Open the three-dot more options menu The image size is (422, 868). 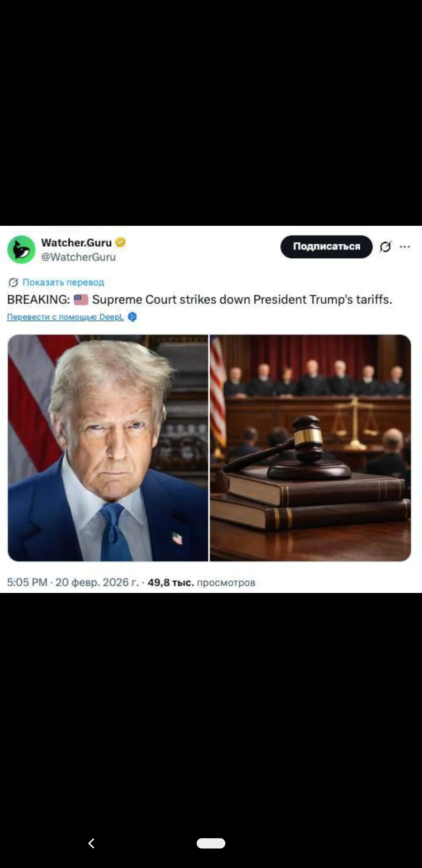[x=404, y=247]
